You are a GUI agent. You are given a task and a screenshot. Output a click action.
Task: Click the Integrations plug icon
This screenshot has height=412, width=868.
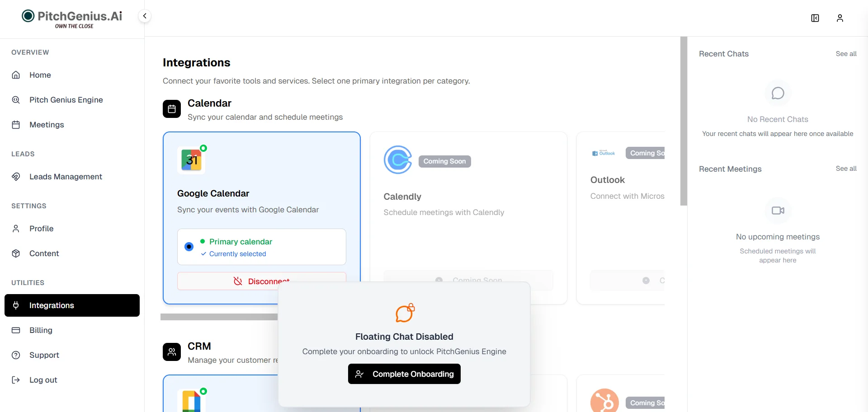(16, 305)
